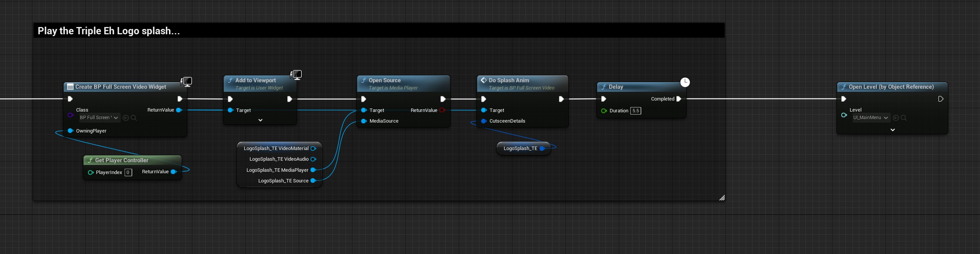The width and height of the screenshot is (980, 254).
Task: Open the UI_MainMenu level dropdown
Action: coord(871,118)
